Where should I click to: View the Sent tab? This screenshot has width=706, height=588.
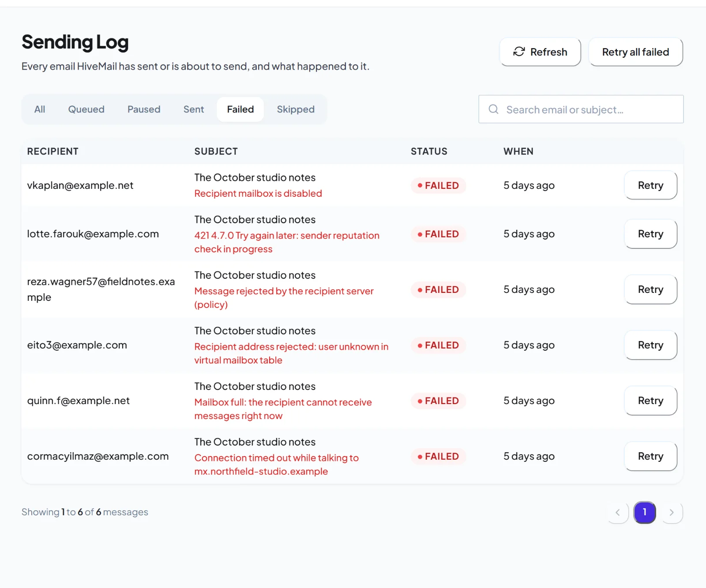pyautogui.click(x=194, y=109)
